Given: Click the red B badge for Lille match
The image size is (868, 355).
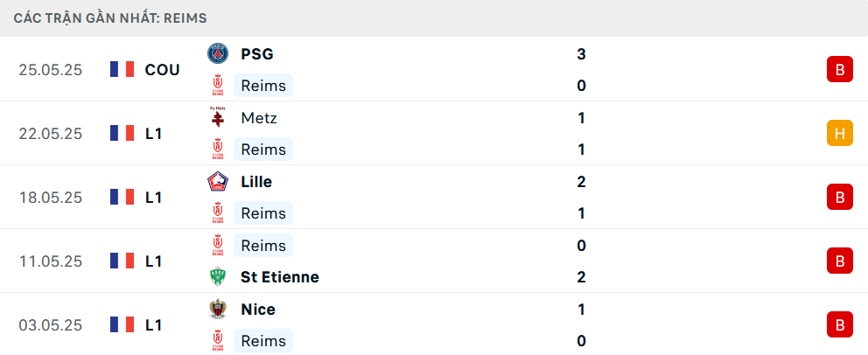Looking at the screenshot, I should tap(840, 198).
